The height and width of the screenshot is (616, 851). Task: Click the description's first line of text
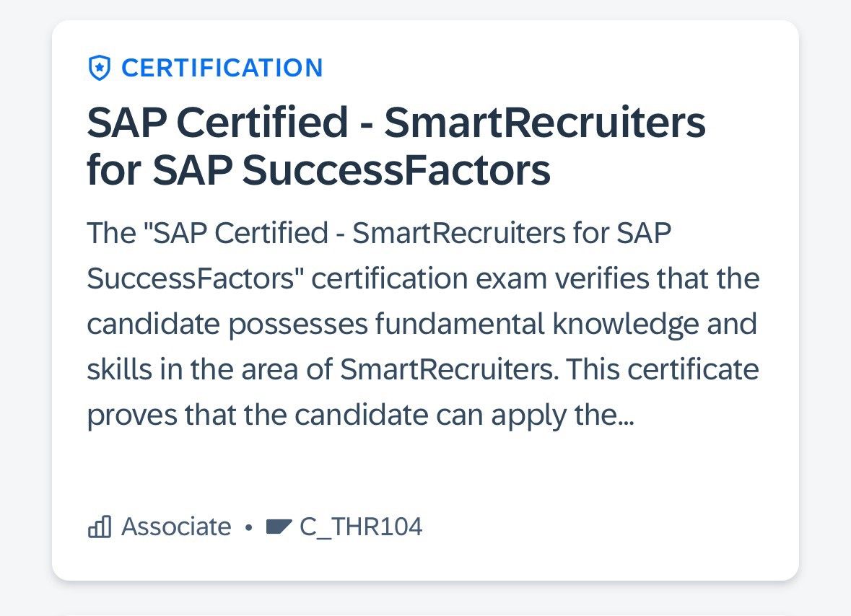pyautogui.click(x=379, y=233)
